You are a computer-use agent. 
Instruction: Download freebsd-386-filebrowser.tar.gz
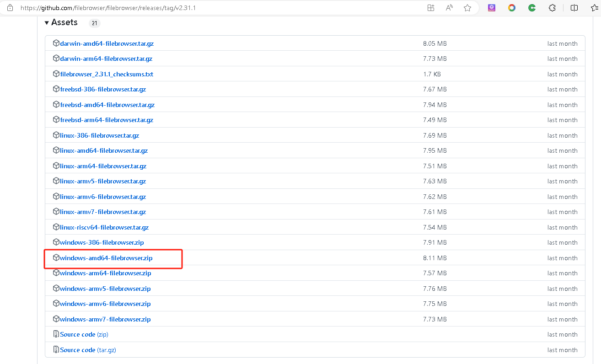point(103,89)
